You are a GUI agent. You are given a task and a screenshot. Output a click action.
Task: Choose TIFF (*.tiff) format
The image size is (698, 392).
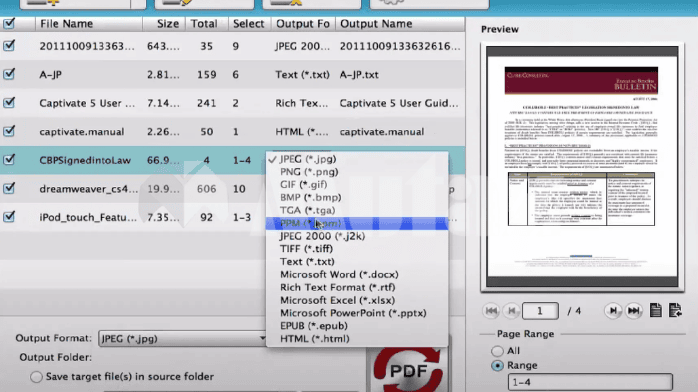tap(357, 249)
